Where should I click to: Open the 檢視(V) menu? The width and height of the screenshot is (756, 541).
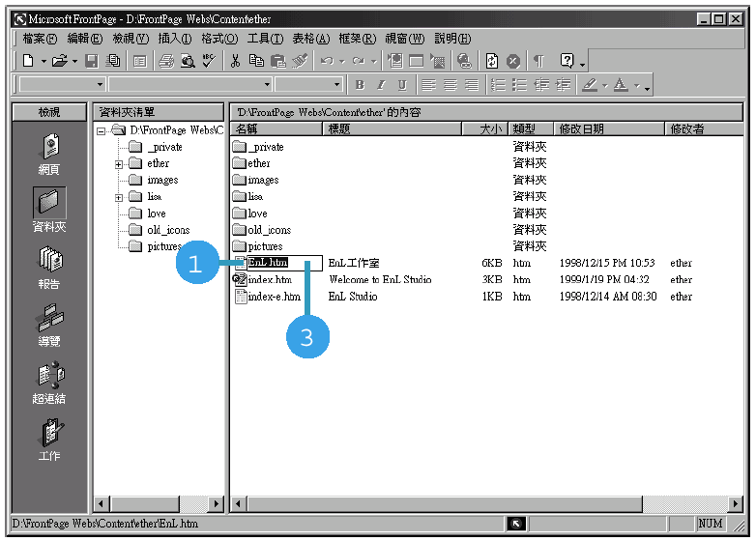[x=131, y=39]
